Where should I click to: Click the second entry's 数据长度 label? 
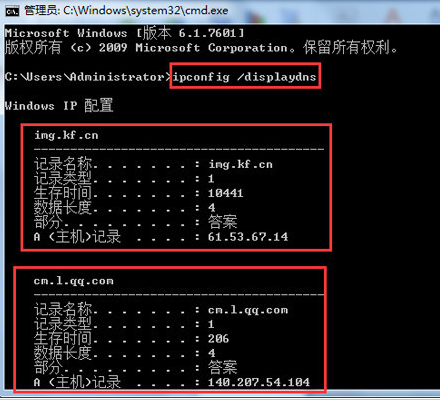pos(63,353)
